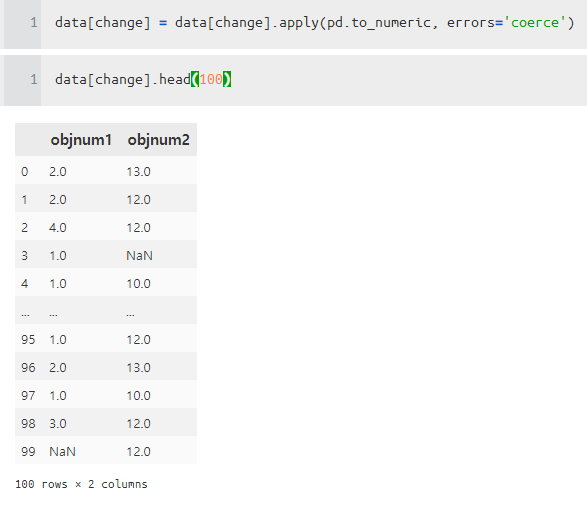This screenshot has height=513, width=587.
Task: Click the 12.0 value in row 99
Action: click(x=138, y=452)
